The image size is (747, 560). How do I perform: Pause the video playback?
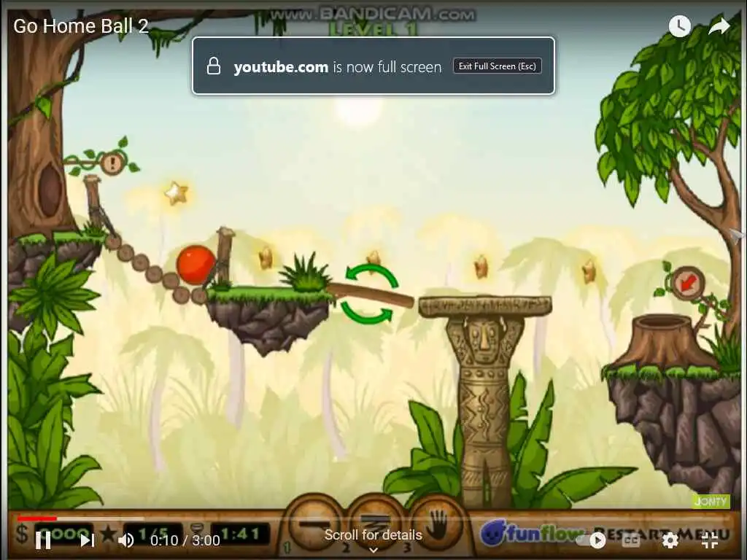click(43, 540)
